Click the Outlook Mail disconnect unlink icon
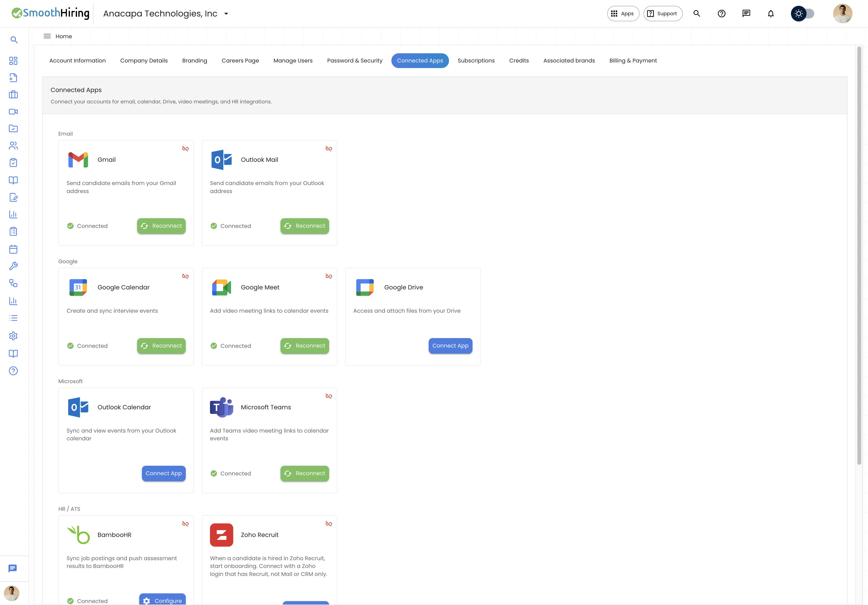The height and width of the screenshot is (605, 868). pos(328,149)
